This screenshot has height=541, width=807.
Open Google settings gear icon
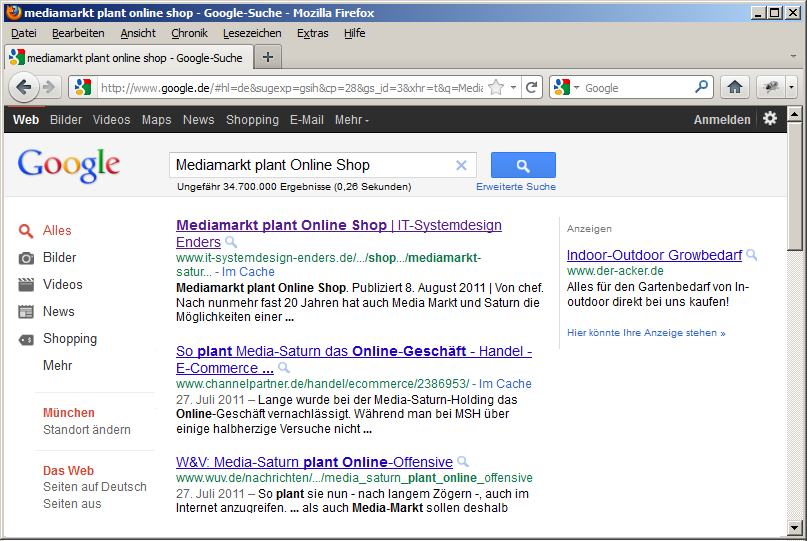click(x=770, y=119)
